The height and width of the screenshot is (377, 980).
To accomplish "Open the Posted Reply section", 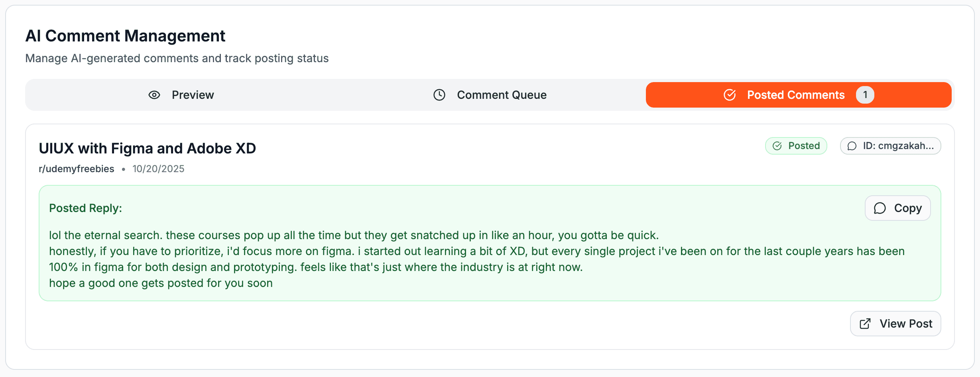I will (85, 208).
